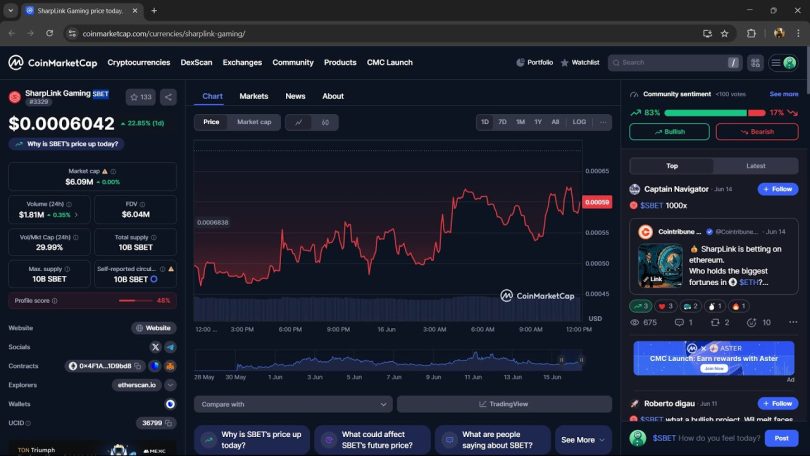Click the community sentiment green-red bar
The image size is (810, 456).
tap(714, 113)
